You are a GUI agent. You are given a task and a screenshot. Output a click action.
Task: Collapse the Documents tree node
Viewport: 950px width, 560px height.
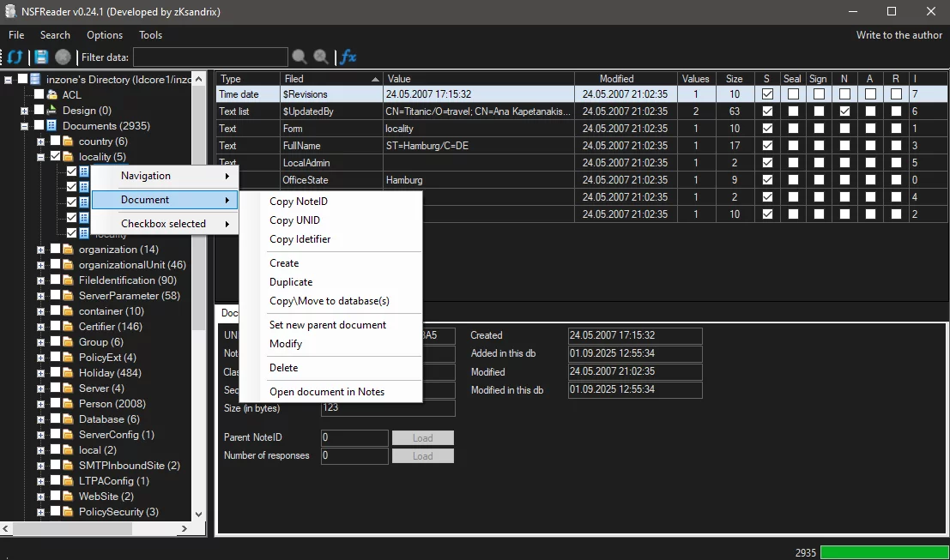click(25, 126)
